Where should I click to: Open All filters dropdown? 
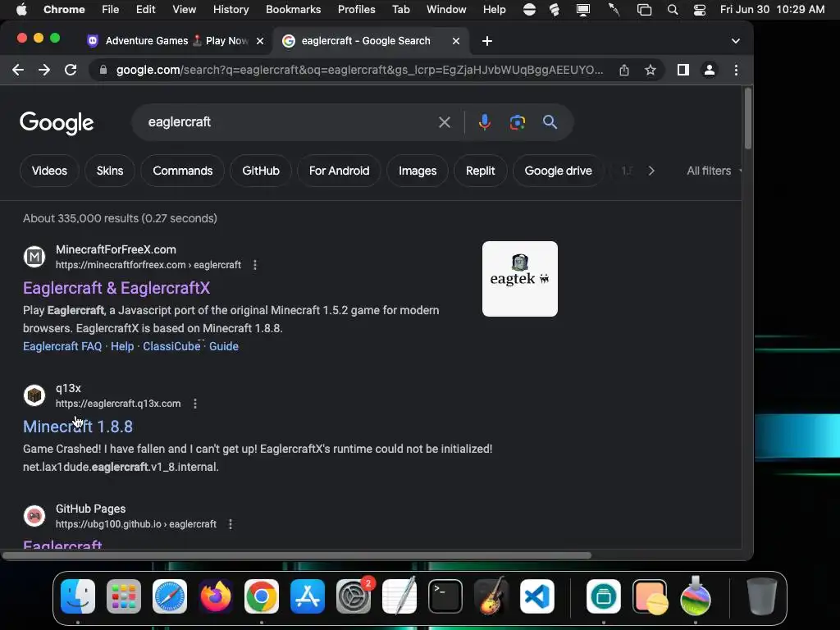[x=714, y=171]
